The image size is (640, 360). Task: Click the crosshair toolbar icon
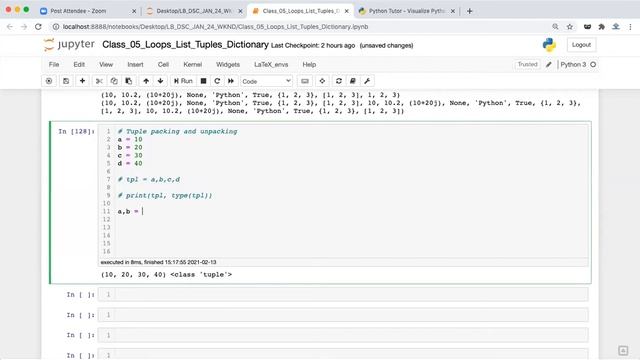322,81
